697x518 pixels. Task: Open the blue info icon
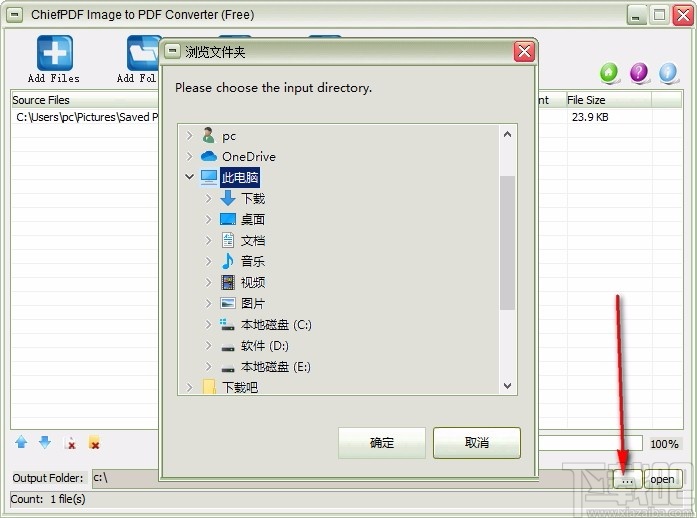[668, 72]
